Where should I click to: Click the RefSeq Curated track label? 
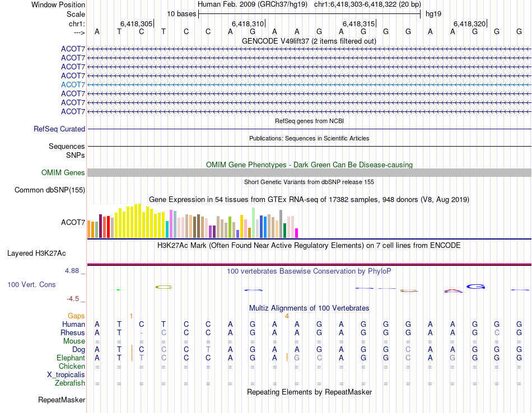click(x=59, y=129)
